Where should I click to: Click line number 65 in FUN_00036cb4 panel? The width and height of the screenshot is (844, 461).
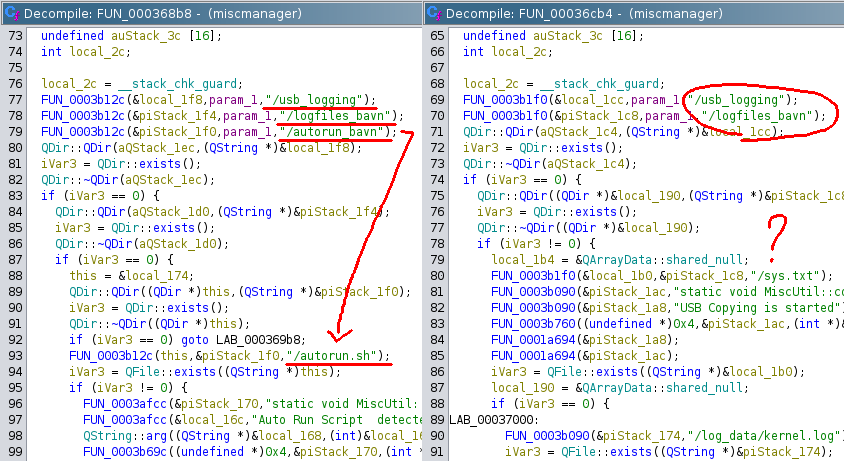pyautogui.click(x=437, y=36)
